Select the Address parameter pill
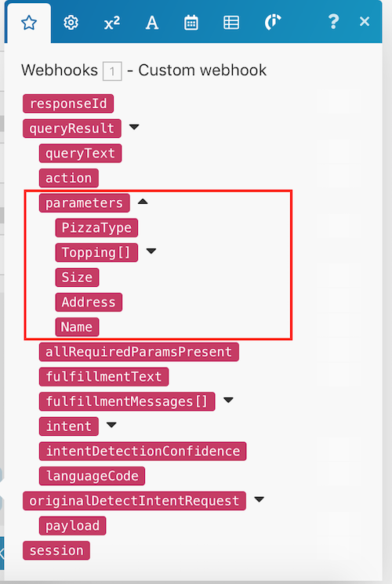Image resolution: width=392 pixels, height=584 pixels. [89, 302]
